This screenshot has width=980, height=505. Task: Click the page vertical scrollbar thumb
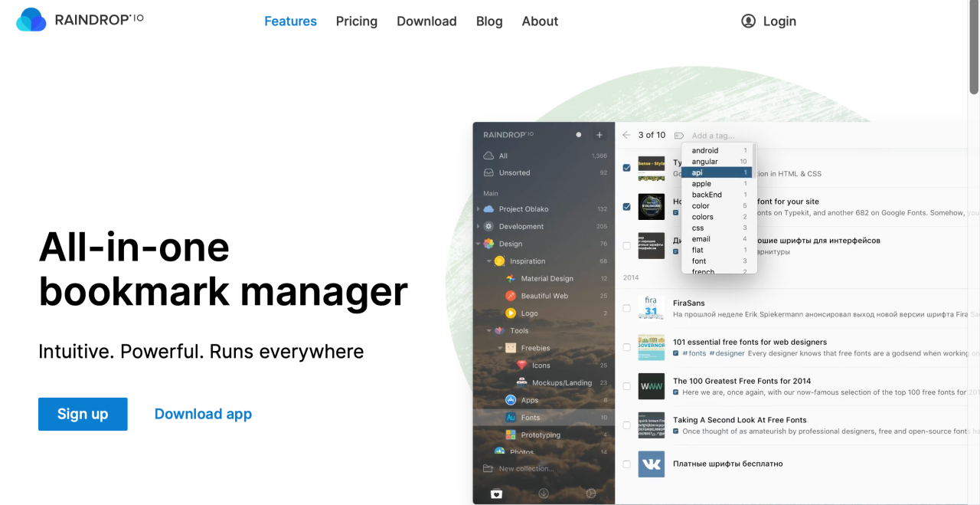click(974, 48)
